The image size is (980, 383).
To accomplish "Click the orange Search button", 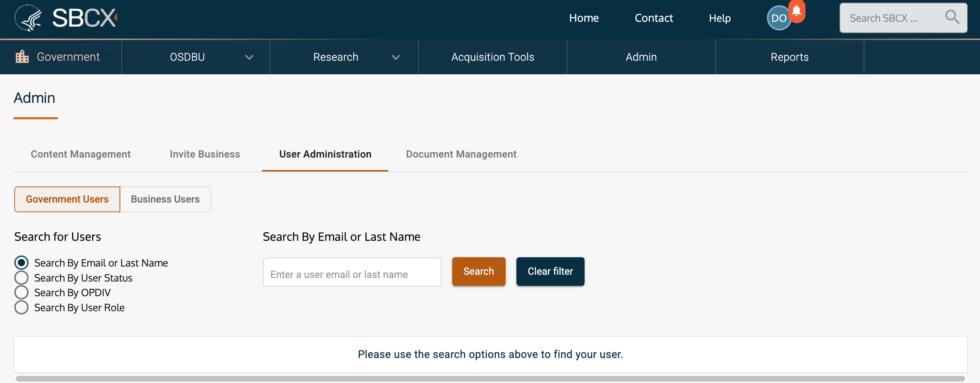I will (479, 272).
